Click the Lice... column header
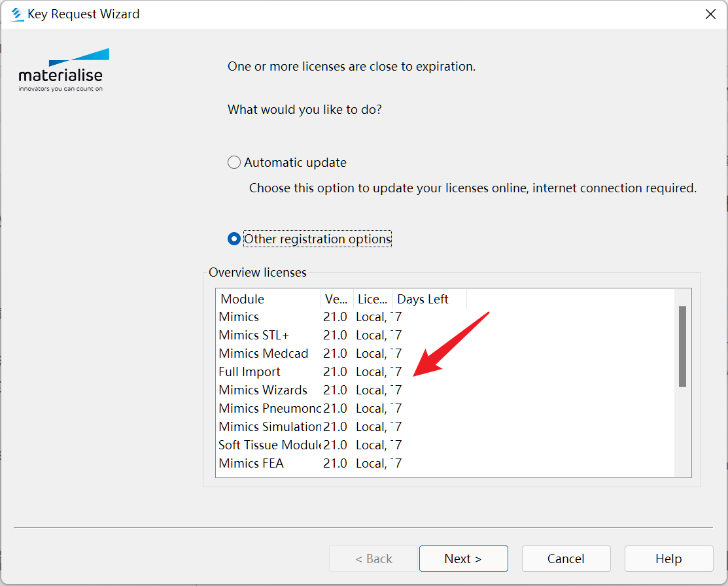This screenshot has height=586, width=728. [x=373, y=299]
